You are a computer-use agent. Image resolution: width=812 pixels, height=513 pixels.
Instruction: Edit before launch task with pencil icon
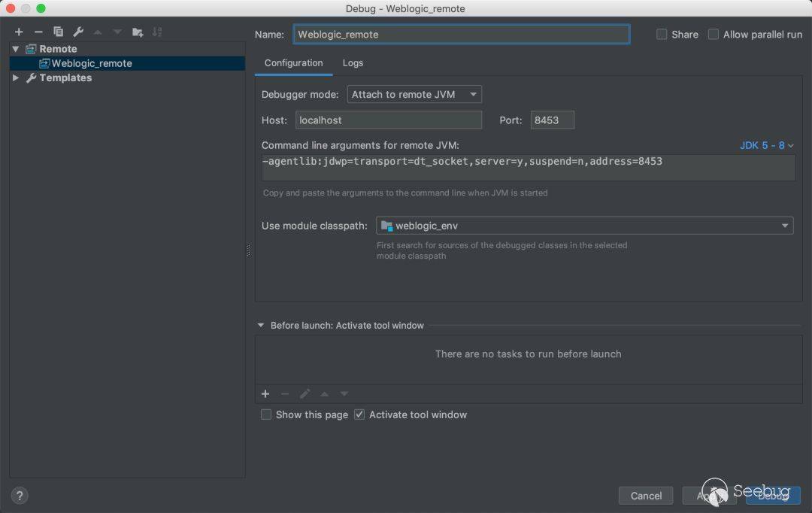304,394
